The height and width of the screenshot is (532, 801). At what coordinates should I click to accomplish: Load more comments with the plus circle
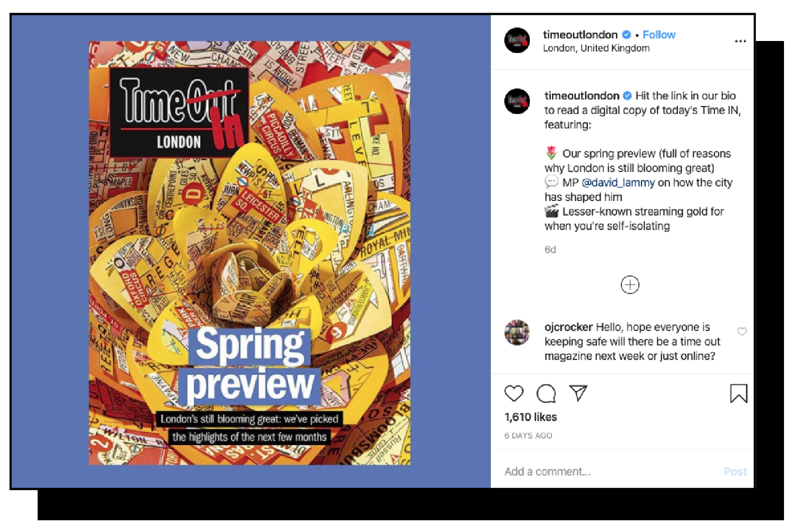click(x=630, y=285)
